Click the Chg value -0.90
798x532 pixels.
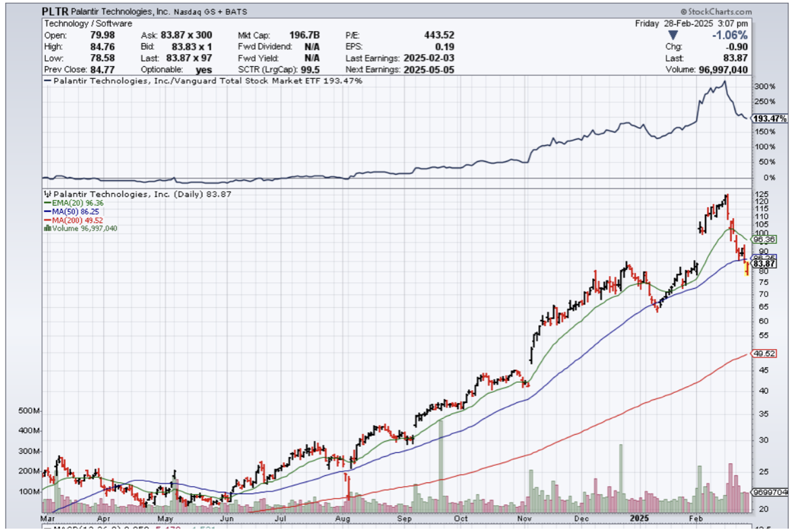(736, 47)
